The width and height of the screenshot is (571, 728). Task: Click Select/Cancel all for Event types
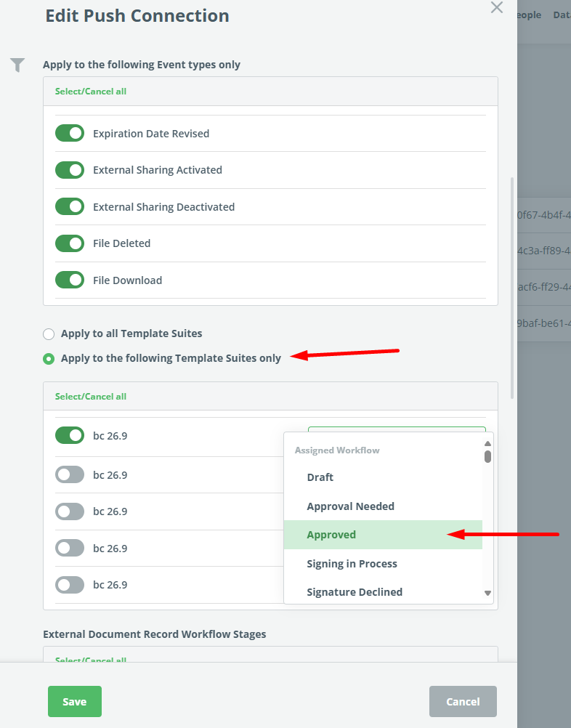91,92
